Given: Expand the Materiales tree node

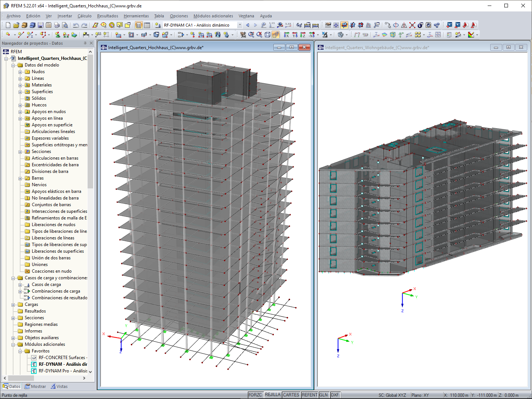Looking at the screenshot, I should [x=20, y=85].
